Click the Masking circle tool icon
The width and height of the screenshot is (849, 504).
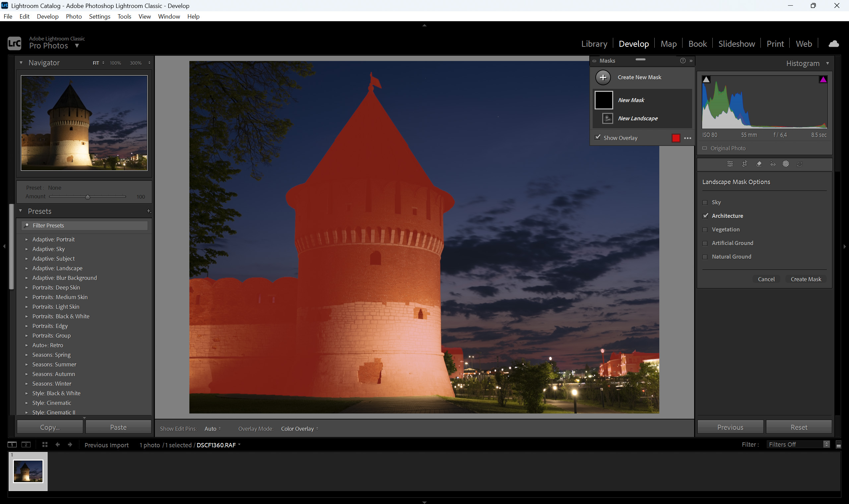coord(786,164)
